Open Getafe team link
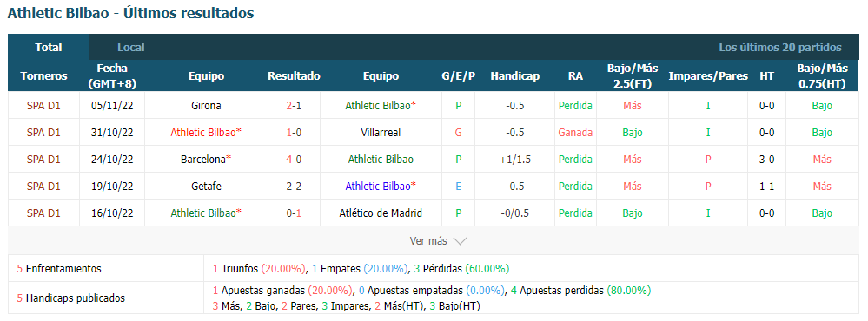This screenshot has height=321, width=868. [x=206, y=187]
